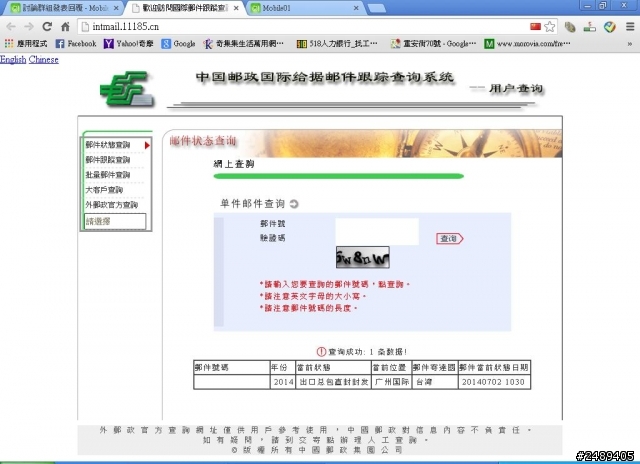Screen dimensions: 640x464
Task: Open the purple K bookmark
Action: [x=243, y=43]
